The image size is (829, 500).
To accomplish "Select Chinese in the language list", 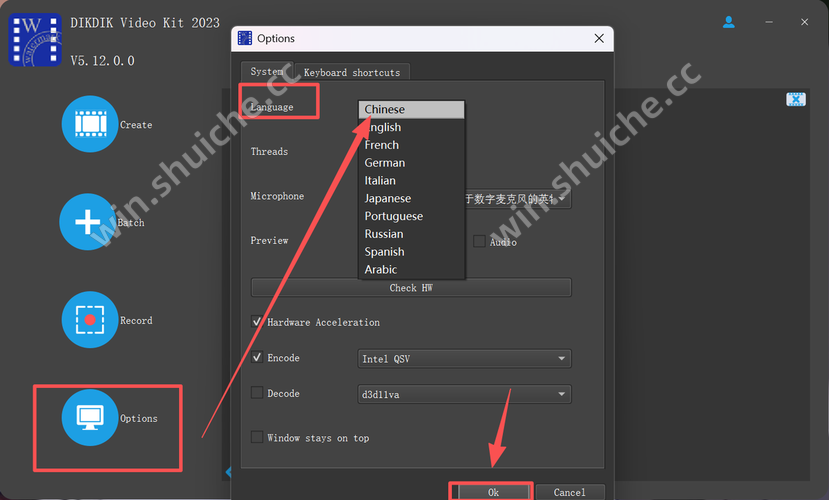I will (411, 109).
